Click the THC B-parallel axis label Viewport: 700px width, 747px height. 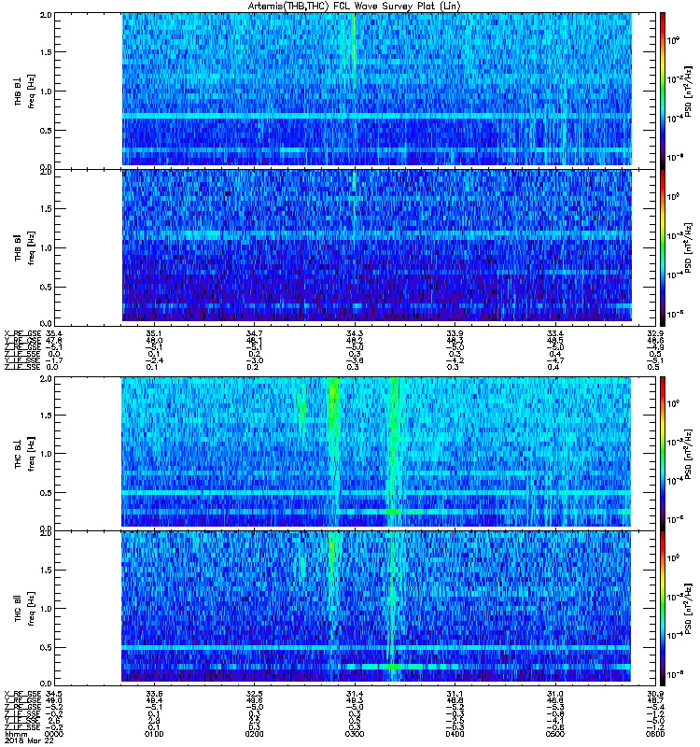18,609
